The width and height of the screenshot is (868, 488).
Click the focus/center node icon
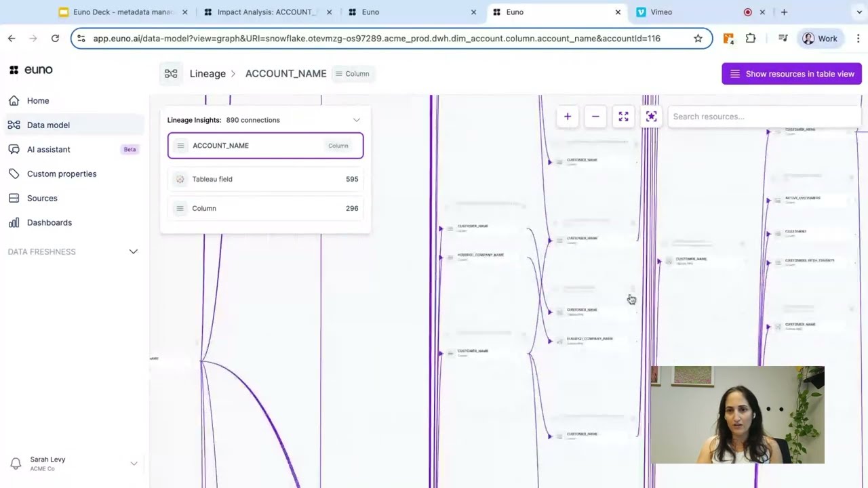(651, 117)
